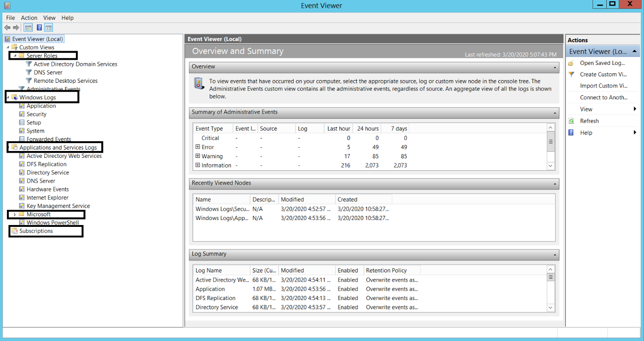Select DNS Server filter icon under Server Roles
Screen dimensions: 644x341
(x=29, y=72)
